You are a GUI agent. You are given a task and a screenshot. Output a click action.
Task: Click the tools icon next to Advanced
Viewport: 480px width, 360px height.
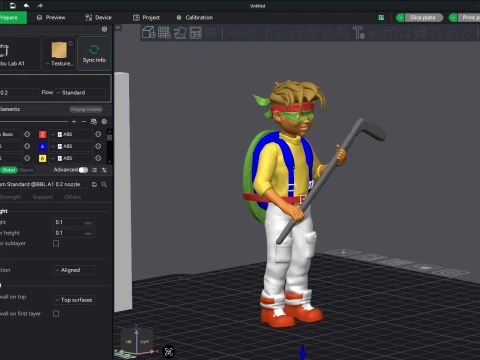pyautogui.click(x=104, y=170)
